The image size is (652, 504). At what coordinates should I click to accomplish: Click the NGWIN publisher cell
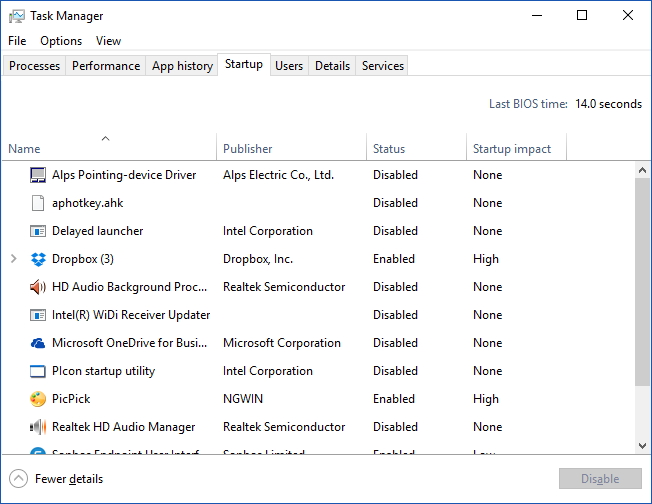243,399
